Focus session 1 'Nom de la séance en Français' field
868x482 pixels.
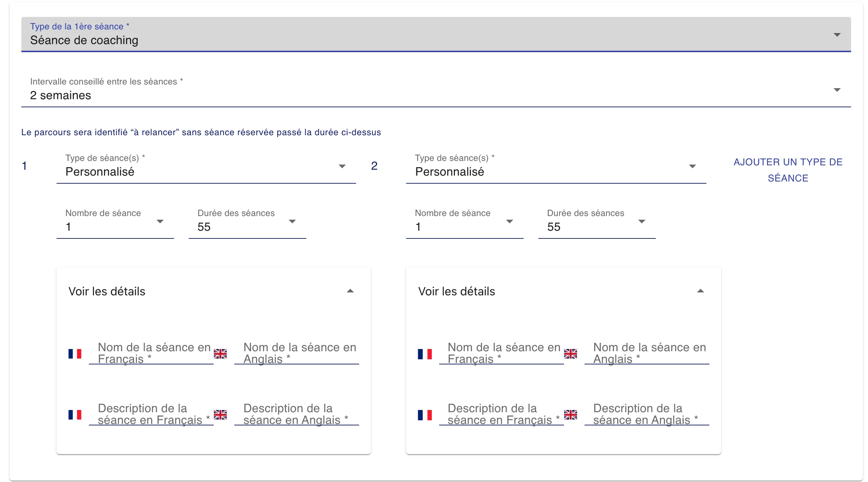[151, 354]
